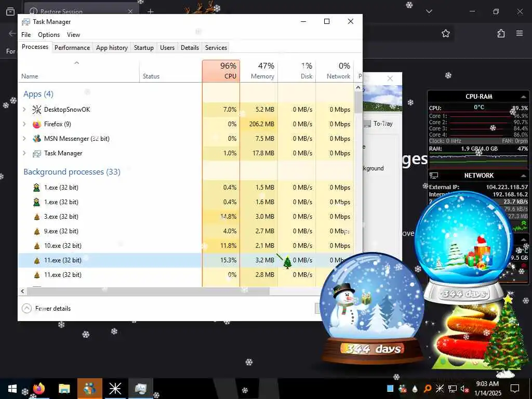532x399 pixels.
Task: Sort processes by Network column header
Action: coord(335,71)
